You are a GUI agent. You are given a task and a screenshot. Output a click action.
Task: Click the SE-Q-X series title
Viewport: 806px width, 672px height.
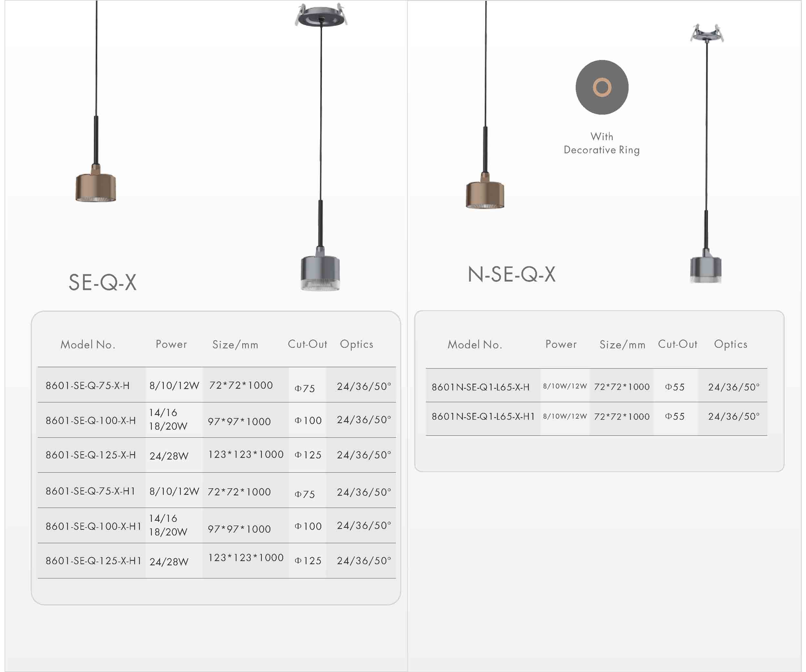pos(103,282)
